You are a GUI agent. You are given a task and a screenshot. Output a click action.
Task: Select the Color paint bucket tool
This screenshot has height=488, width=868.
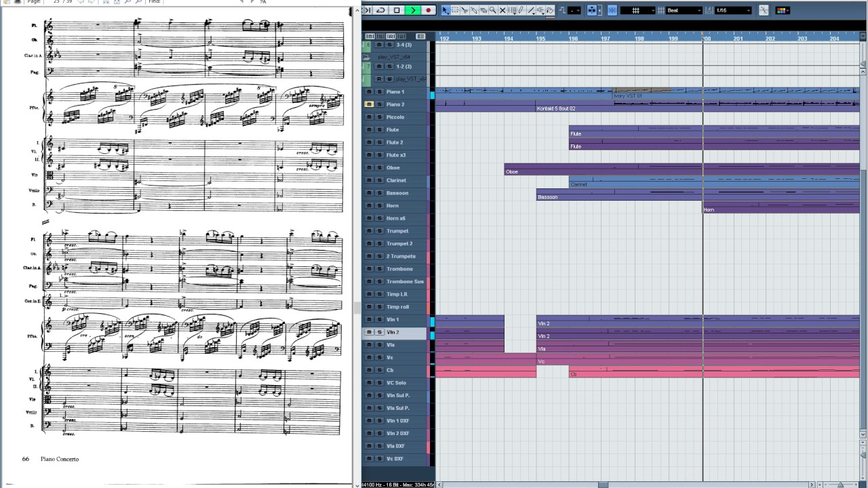coord(550,10)
